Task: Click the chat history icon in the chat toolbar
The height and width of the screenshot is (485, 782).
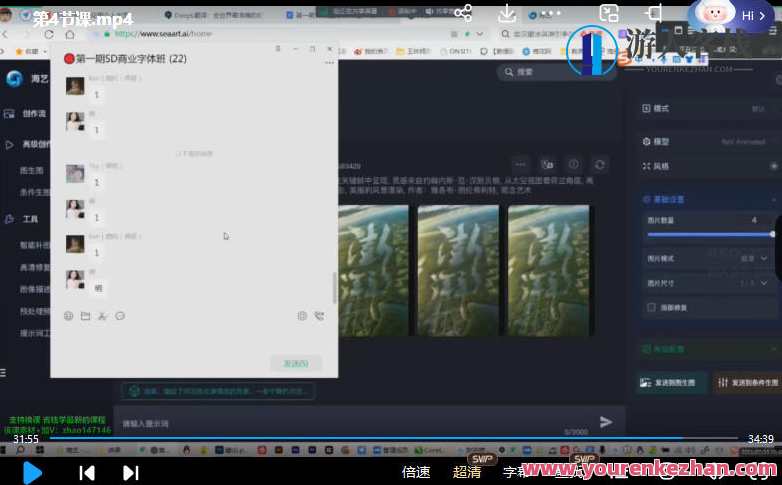Action: [x=120, y=316]
